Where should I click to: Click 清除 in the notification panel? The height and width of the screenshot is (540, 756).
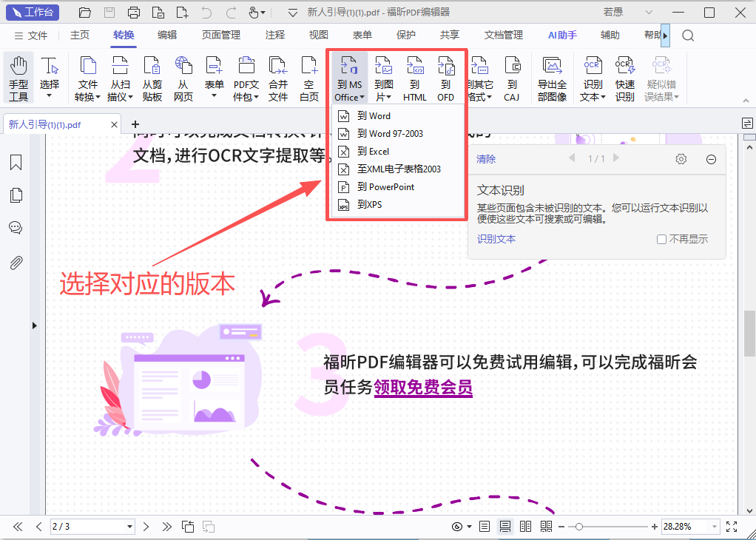486,159
